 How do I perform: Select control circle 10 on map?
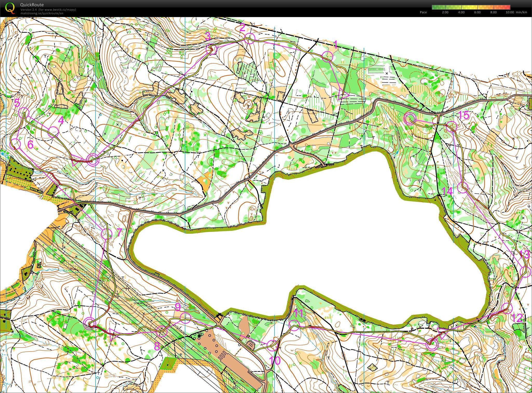(272, 346)
